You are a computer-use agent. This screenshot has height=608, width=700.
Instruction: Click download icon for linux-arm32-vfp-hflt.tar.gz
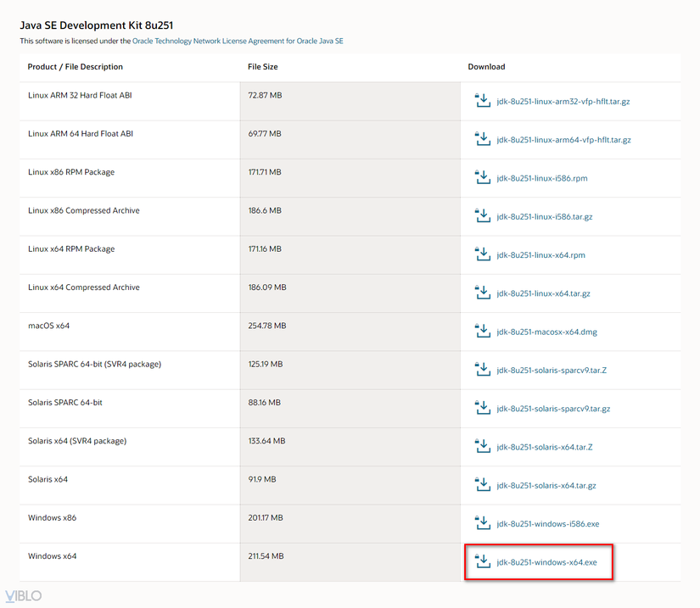click(x=482, y=101)
